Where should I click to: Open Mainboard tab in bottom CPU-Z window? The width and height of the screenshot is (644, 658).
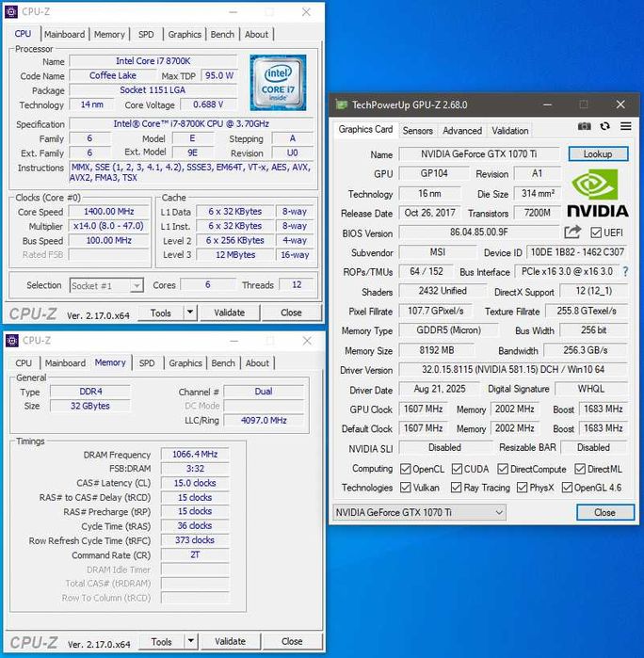[66, 363]
